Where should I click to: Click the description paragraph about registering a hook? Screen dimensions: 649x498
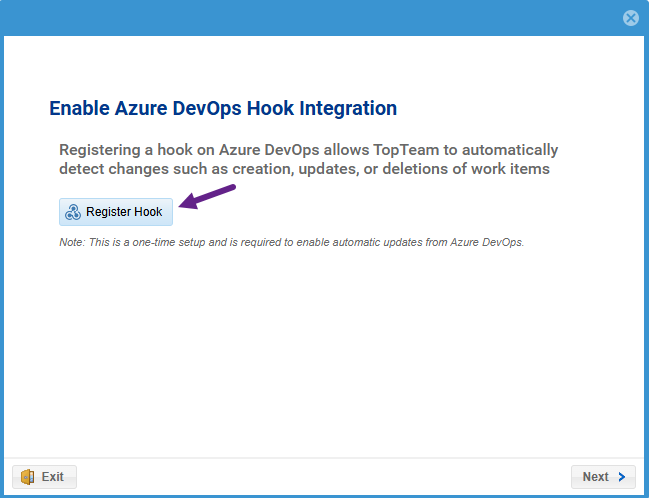[x=308, y=159]
